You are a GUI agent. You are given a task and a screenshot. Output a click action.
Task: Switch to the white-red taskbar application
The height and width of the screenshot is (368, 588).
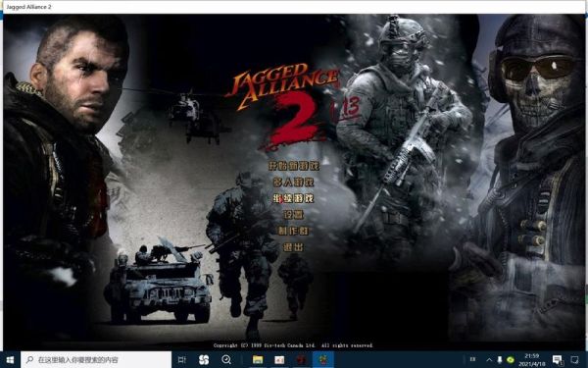click(x=279, y=360)
